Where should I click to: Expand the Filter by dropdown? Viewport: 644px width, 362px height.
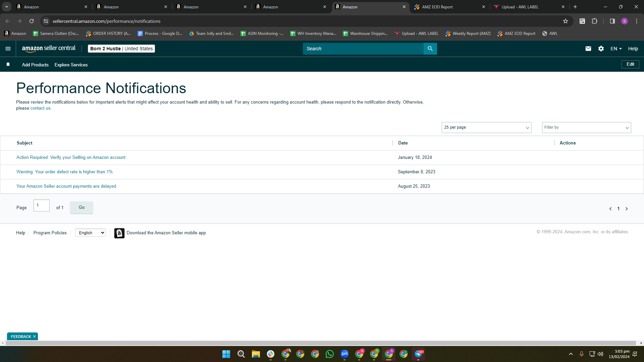(x=586, y=127)
